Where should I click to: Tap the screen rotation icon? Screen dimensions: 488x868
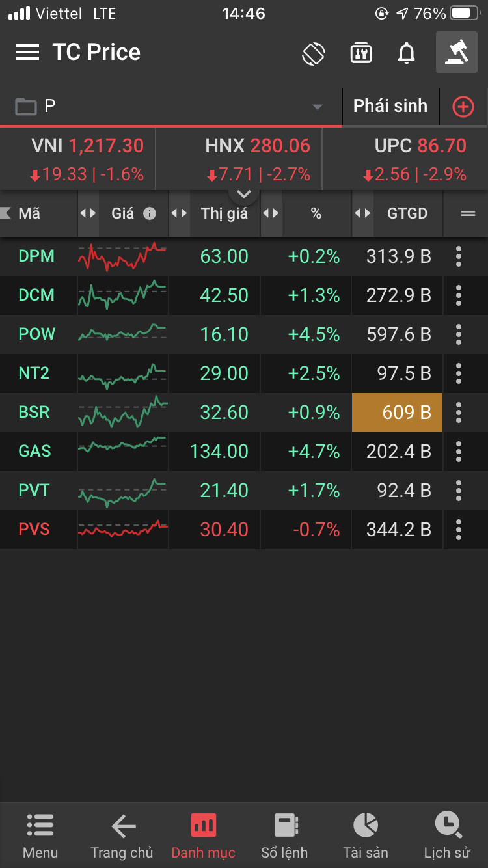pos(314,53)
